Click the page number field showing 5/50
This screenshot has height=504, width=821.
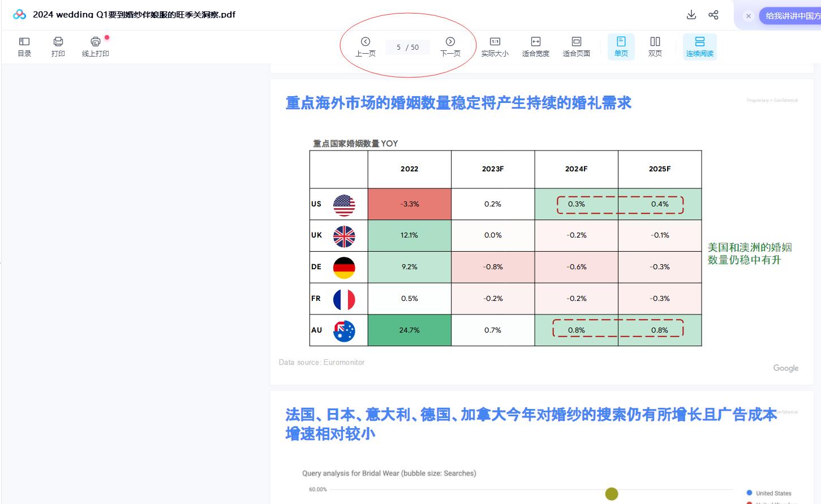[x=407, y=47]
